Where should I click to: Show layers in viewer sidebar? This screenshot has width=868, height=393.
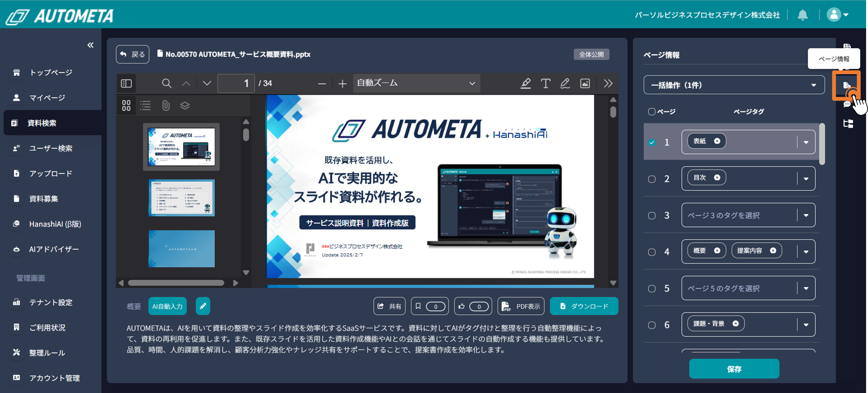point(185,105)
